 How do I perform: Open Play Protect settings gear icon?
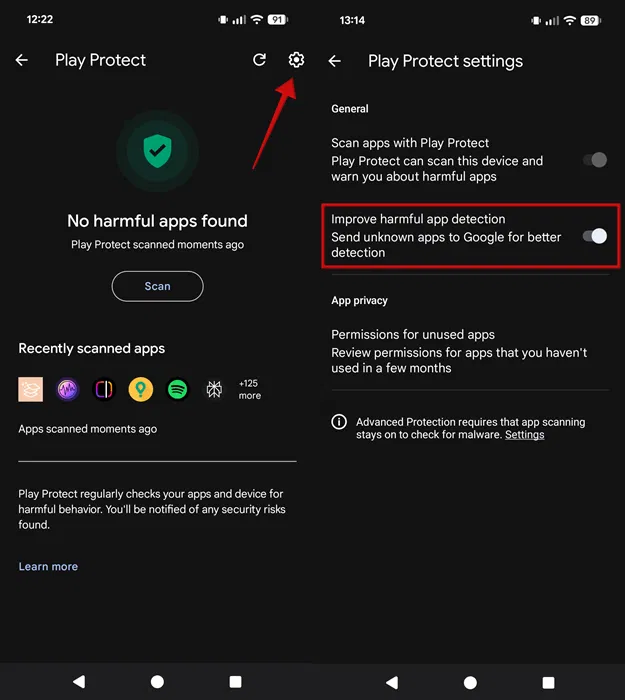(x=296, y=60)
